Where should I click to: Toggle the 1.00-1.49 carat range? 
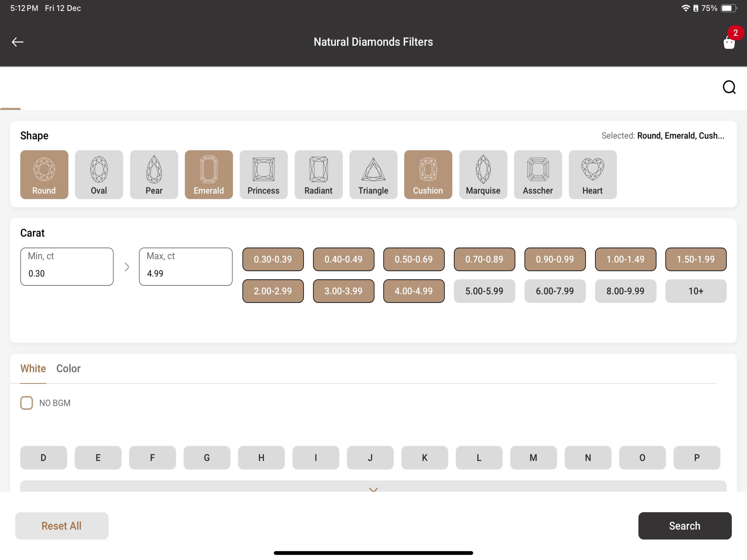(625, 259)
